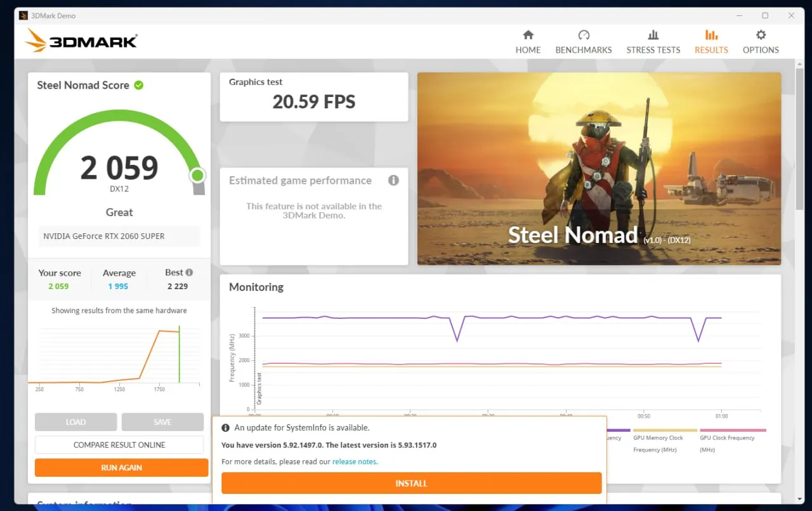Click the Average score value 1 995

(x=118, y=287)
